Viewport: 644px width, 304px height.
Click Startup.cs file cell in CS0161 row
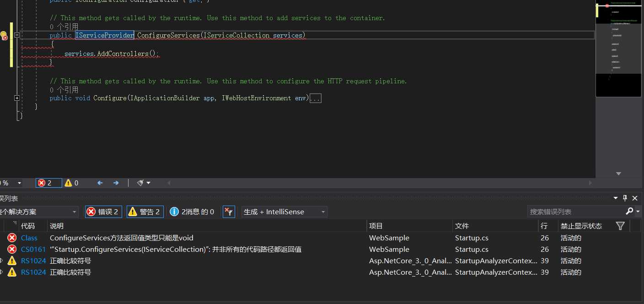(x=472, y=249)
